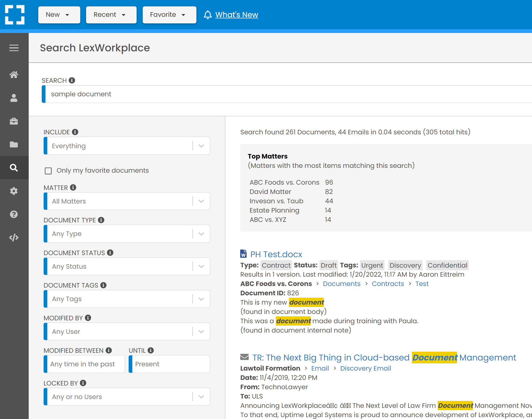Open Help via the question mark icon
The image size is (532, 419).
(x=14, y=214)
